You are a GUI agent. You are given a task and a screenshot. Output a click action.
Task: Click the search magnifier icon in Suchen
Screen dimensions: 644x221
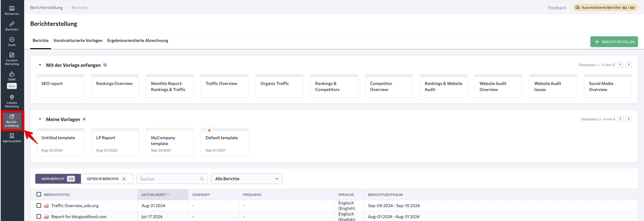point(202,179)
